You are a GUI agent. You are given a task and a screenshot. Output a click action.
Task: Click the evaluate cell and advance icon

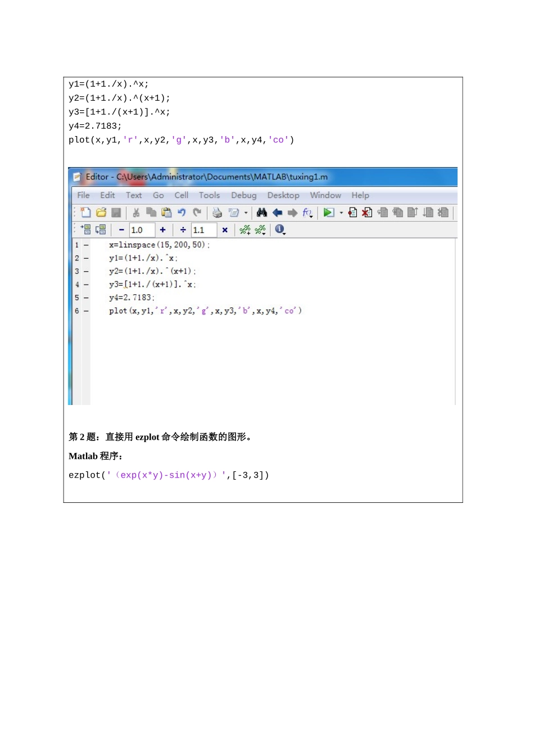[x=101, y=229]
